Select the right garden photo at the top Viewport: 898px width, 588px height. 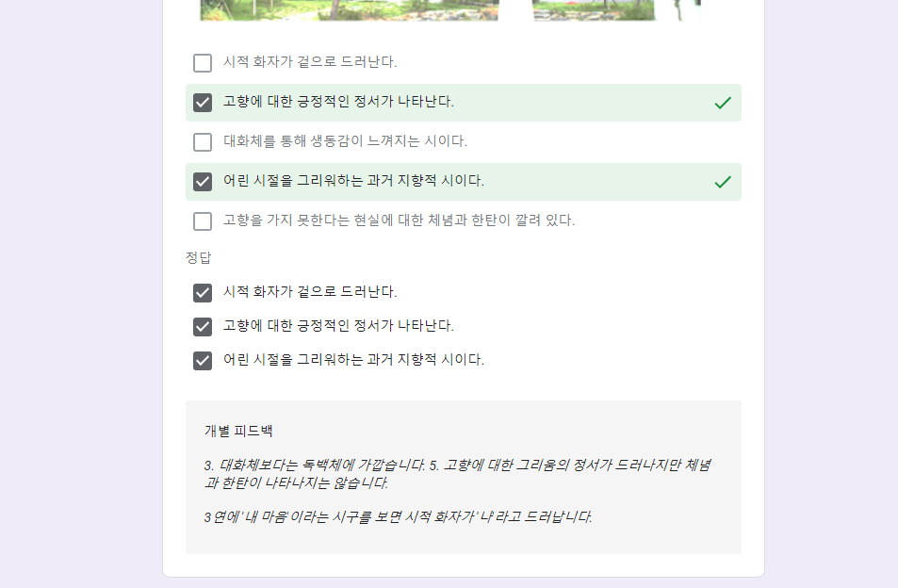coord(594,11)
